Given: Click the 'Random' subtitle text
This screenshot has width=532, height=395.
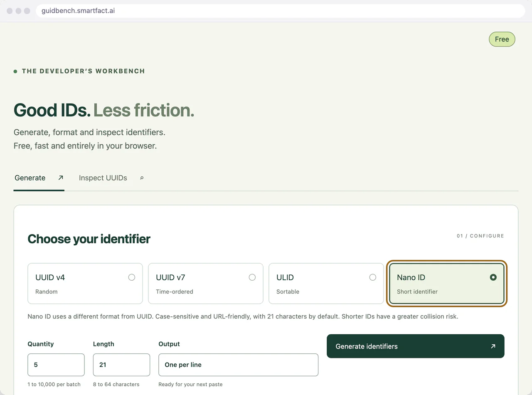Looking at the screenshot, I should pyautogui.click(x=47, y=291).
